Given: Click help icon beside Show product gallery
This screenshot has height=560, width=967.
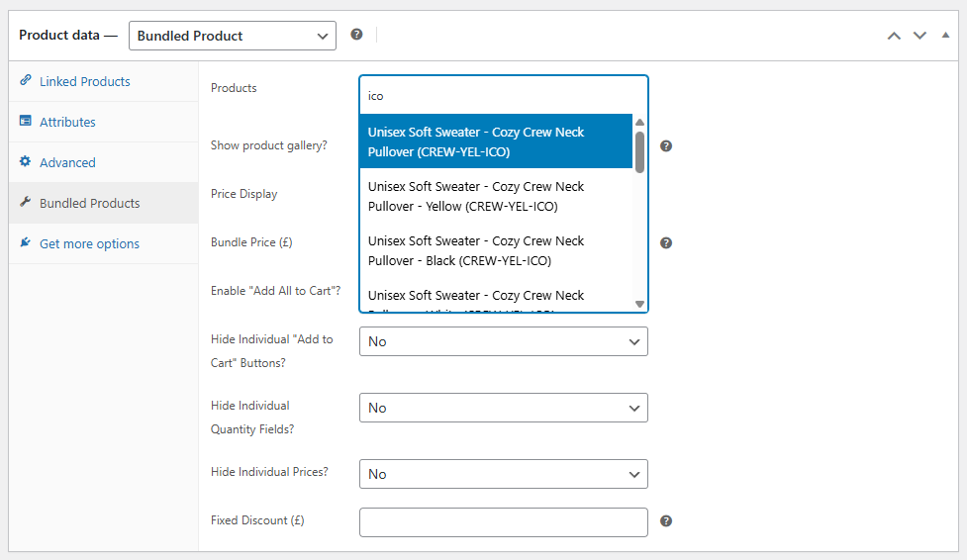Looking at the screenshot, I should pyautogui.click(x=666, y=146).
